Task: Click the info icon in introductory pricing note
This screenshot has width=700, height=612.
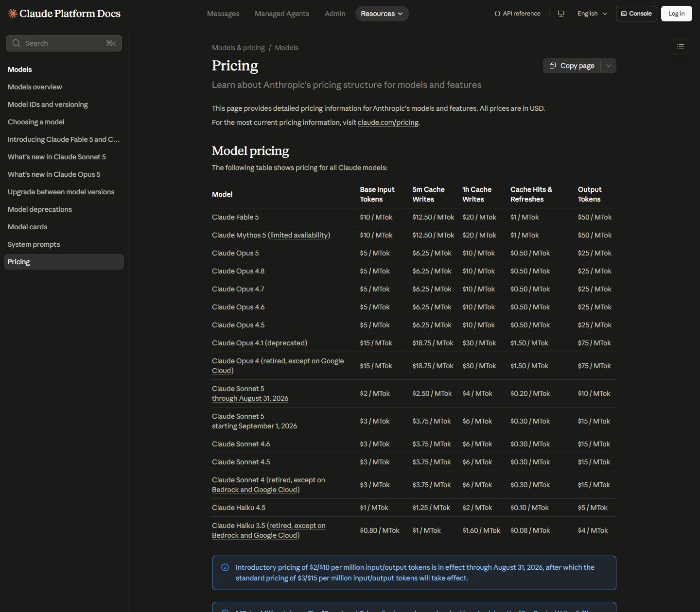Action: pyautogui.click(x=225, y=567)
